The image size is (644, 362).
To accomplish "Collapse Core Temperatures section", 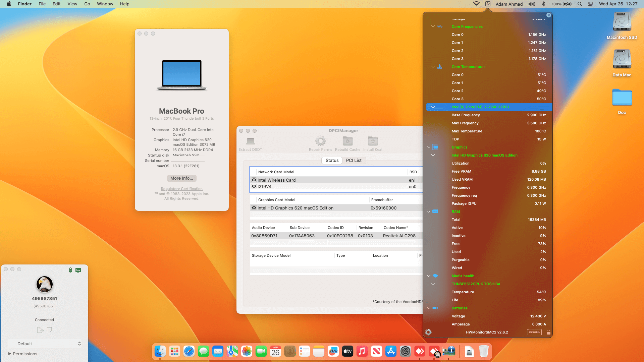I will click(433, 67).
